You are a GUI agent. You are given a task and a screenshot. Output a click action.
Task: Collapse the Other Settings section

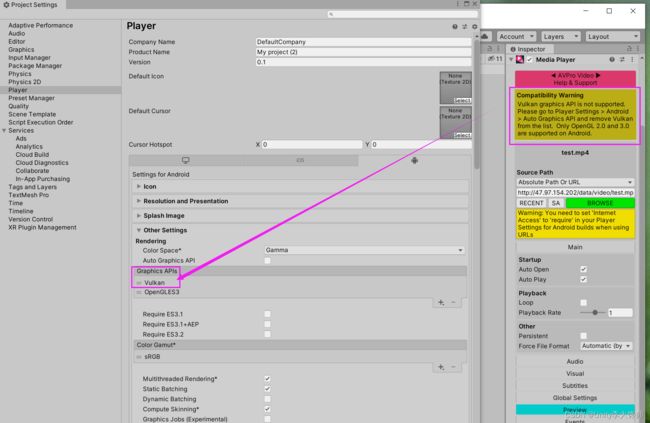point(138,230)
